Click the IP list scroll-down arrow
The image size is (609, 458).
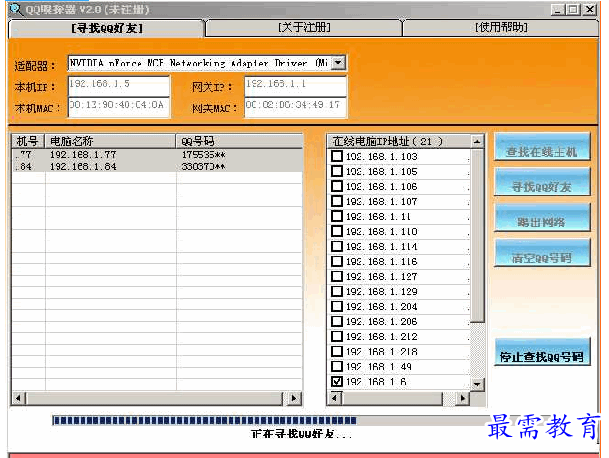pyautogui.click(x=477, y=384)
